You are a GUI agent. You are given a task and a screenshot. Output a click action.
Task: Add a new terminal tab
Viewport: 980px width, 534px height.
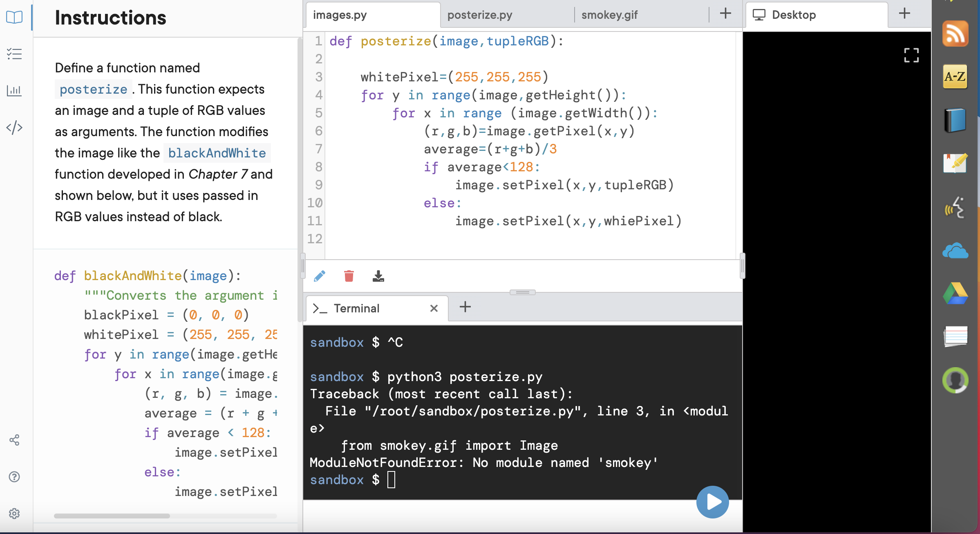465,307
